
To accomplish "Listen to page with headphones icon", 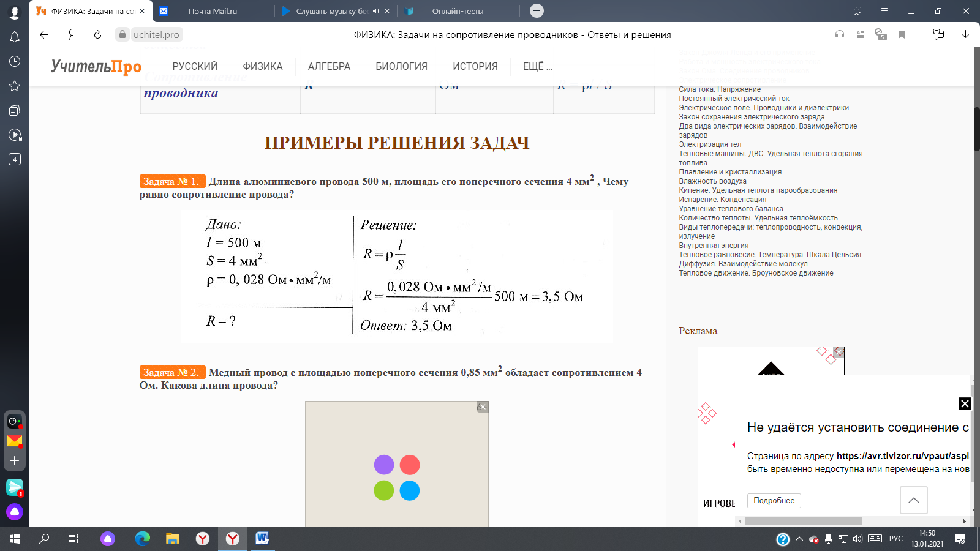I will [840, 35].
